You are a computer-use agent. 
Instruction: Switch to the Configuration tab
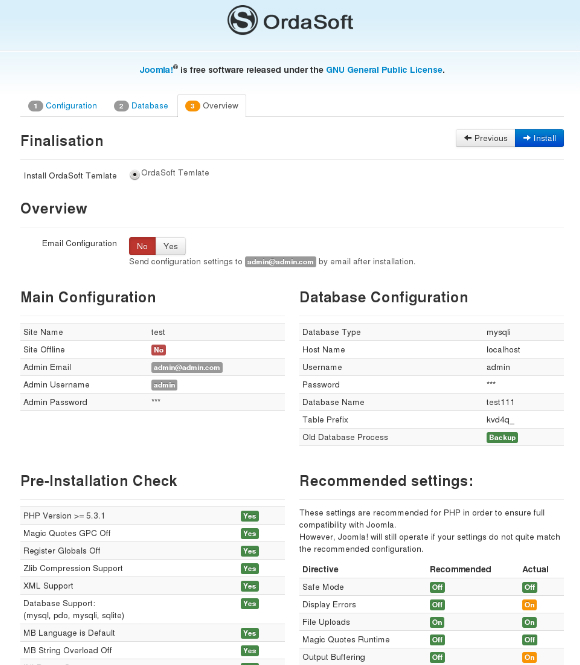click(63, 106)
